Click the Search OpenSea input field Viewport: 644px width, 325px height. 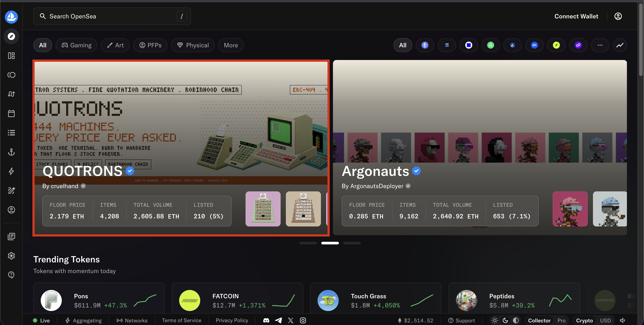pos(112,16)
